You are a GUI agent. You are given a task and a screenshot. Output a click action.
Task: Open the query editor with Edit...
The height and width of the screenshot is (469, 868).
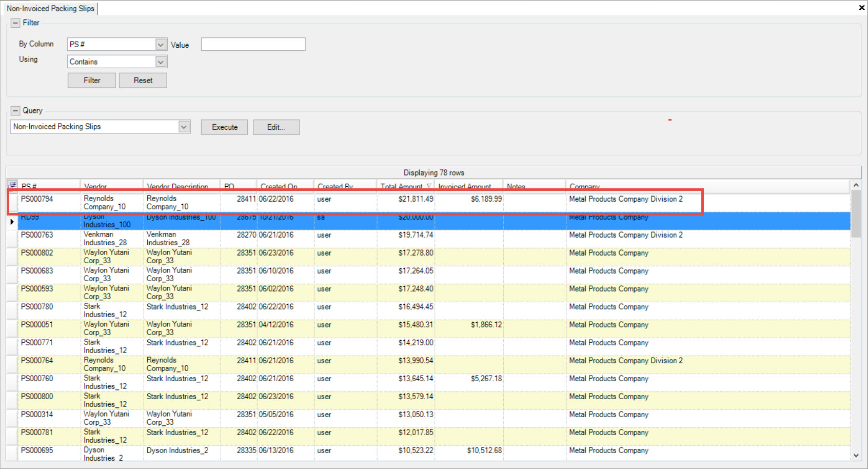point(276,127)
